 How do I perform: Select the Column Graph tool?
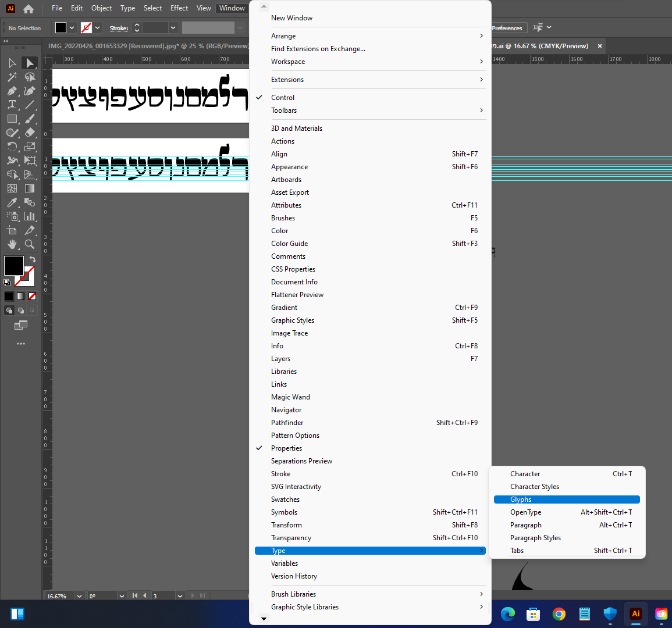[30, 216]
